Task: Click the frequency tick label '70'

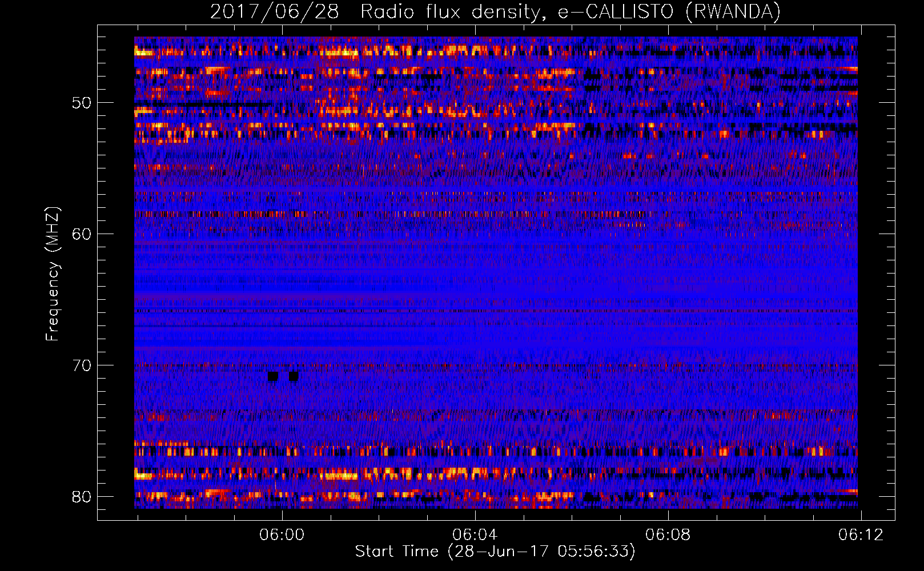Action: pyautogui.click(x=82, y=365)
